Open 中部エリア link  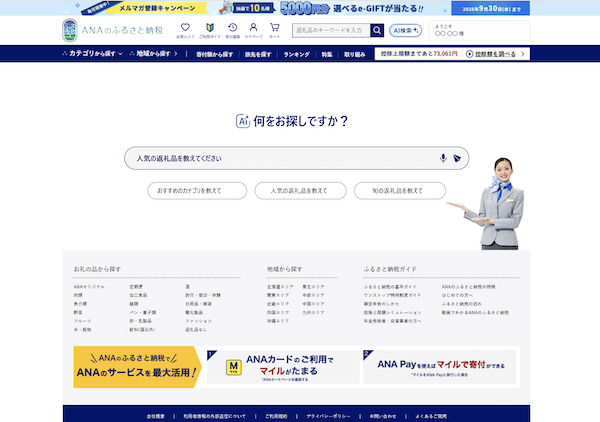313,295
